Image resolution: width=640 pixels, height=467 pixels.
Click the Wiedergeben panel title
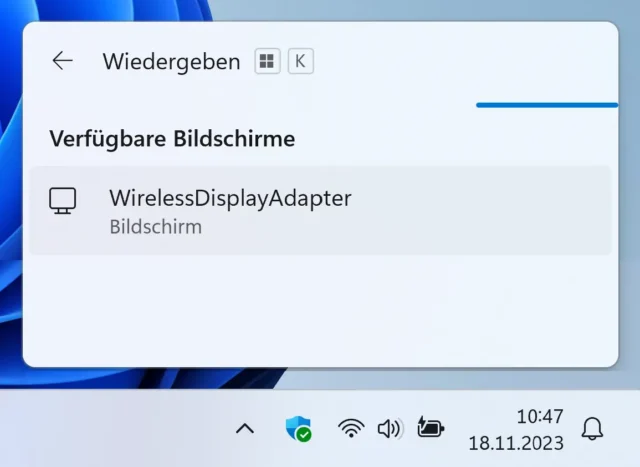[x=171, y=62]
